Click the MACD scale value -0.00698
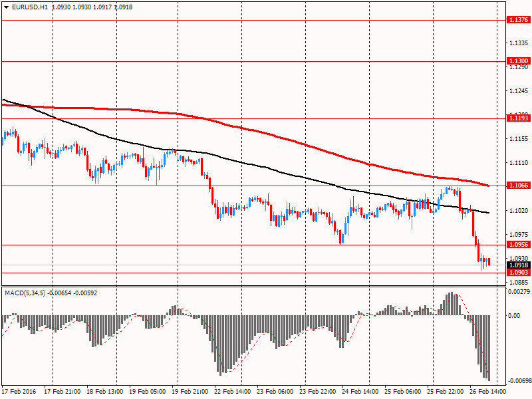Image resolution: width=532 pixels, height=399 pixels. click(519, 381)
